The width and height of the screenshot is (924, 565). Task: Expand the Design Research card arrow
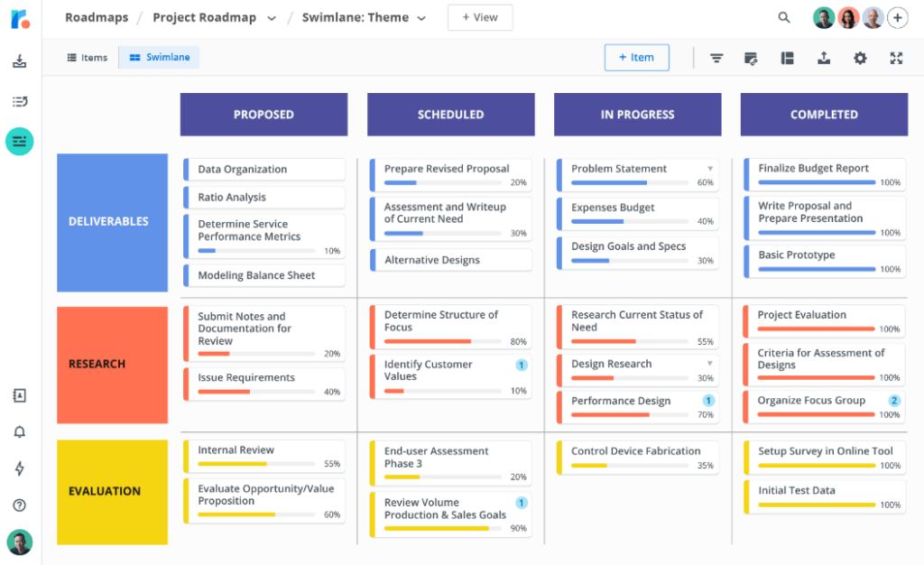[x=710, y=364]
